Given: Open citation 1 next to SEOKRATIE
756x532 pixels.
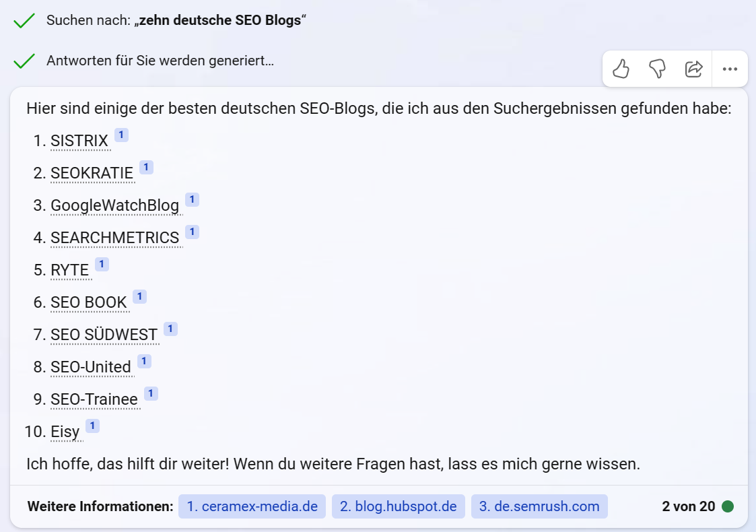Looking at the screenshot, I should pos(146,167).
